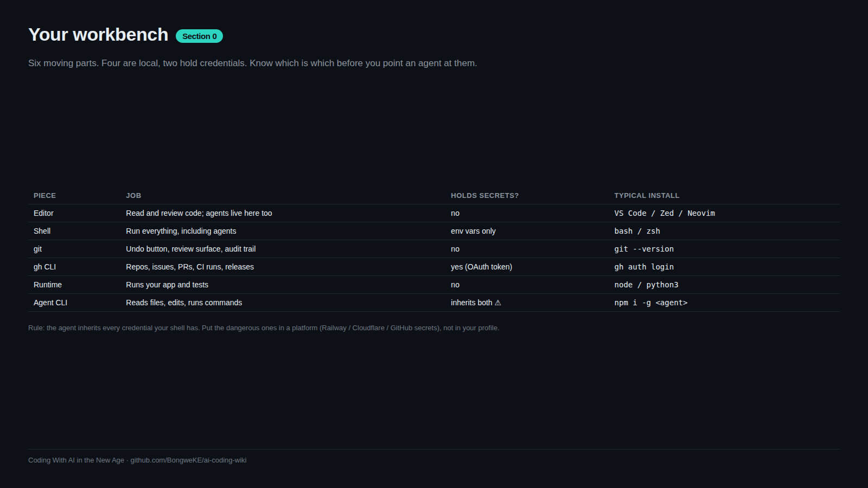Click the HOLDS SECRETS? column header
Screen dimensions: 868x488
click(x=484, y=196)
